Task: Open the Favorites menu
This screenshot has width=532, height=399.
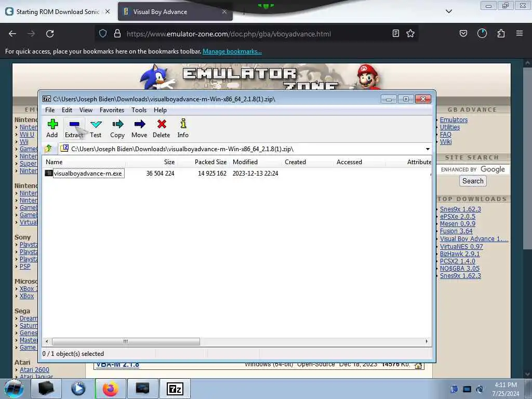Action: click(x=112, y=110)
